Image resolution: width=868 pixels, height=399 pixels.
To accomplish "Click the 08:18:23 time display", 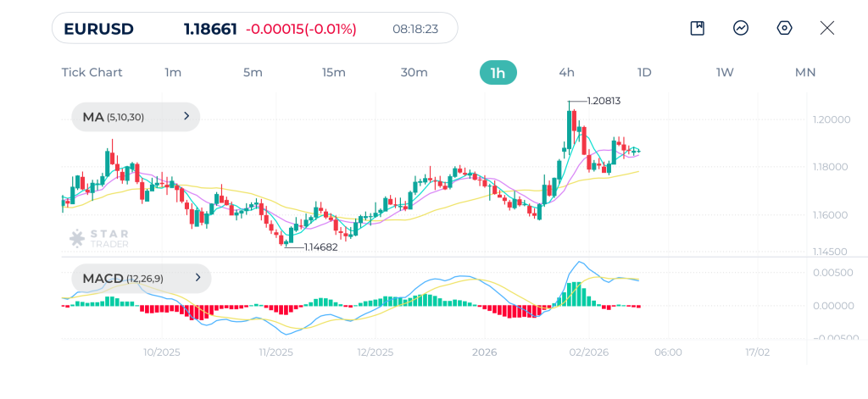I will coord(415,29).
